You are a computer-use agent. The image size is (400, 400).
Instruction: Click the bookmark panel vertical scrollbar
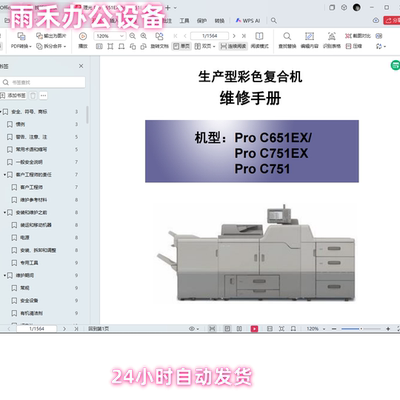(87, 115)
